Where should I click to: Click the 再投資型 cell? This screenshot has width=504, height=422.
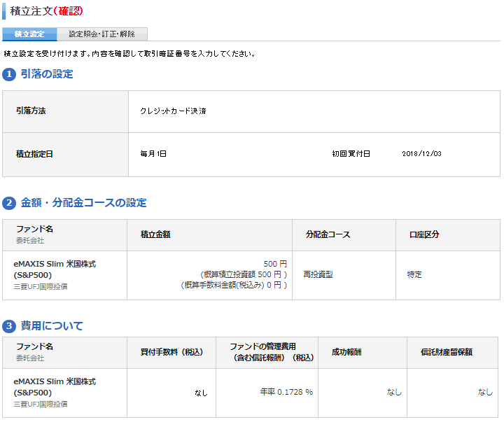318,274
